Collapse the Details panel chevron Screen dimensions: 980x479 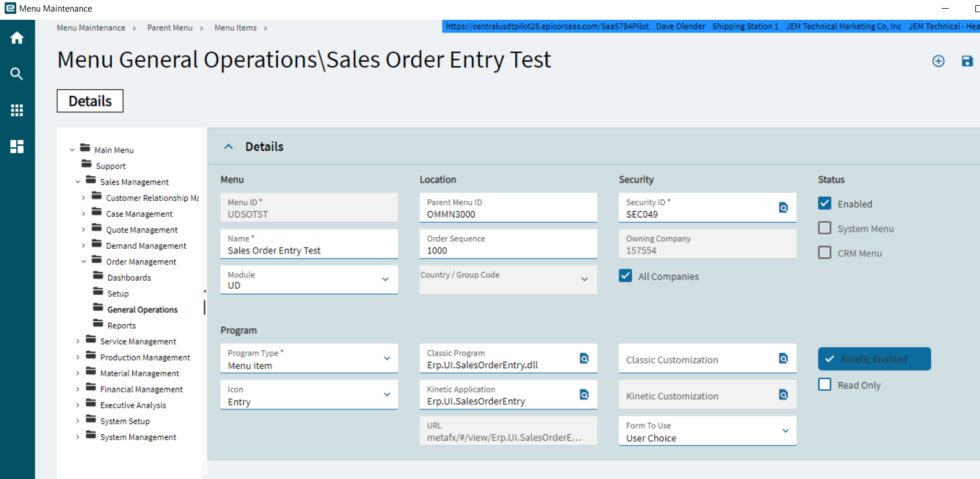(229, 147)
